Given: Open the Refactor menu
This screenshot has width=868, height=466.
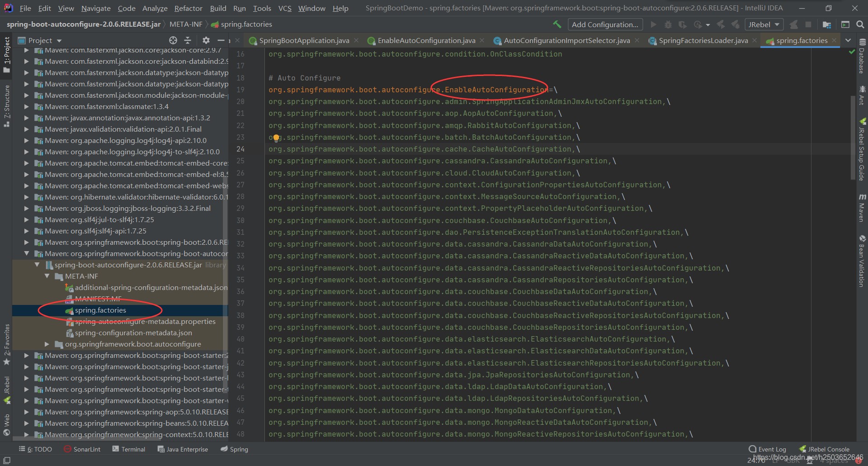Looking at the screenshot, I should [x=188, y=8].
